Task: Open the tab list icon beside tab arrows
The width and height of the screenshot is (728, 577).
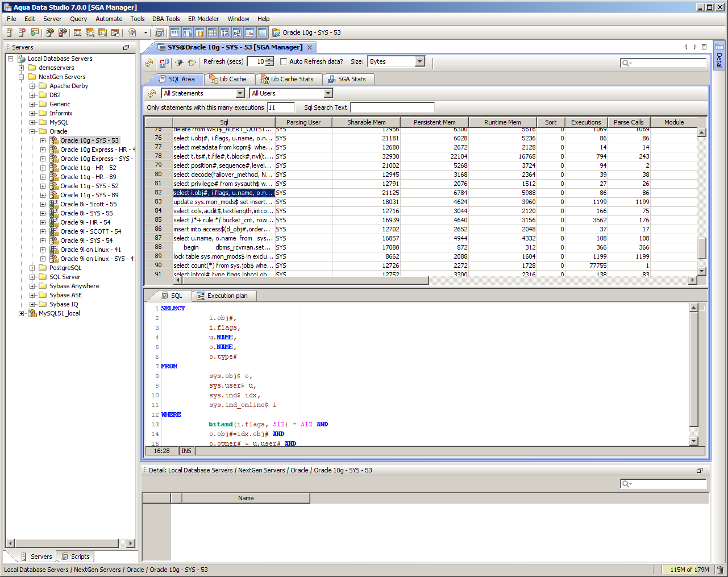Action: (x=704, y=47)
